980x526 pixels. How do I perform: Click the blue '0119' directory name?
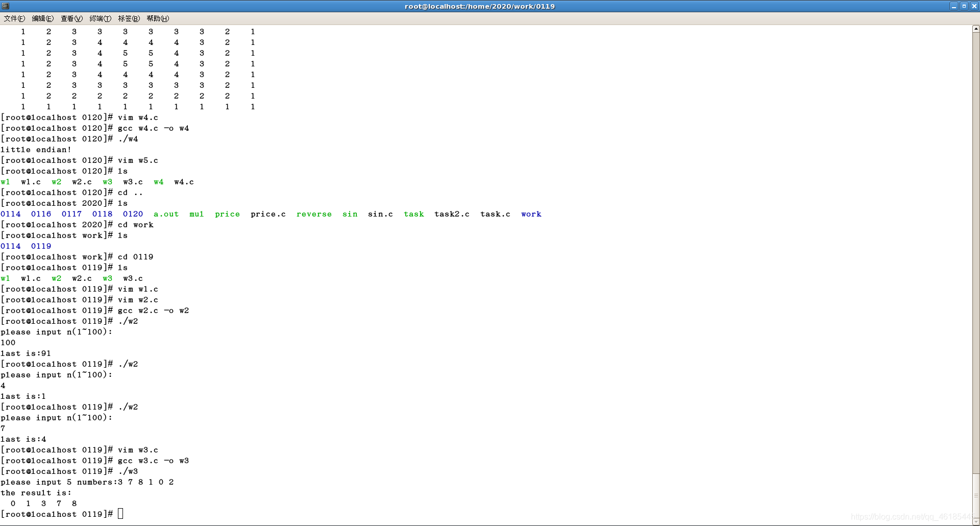41,246
